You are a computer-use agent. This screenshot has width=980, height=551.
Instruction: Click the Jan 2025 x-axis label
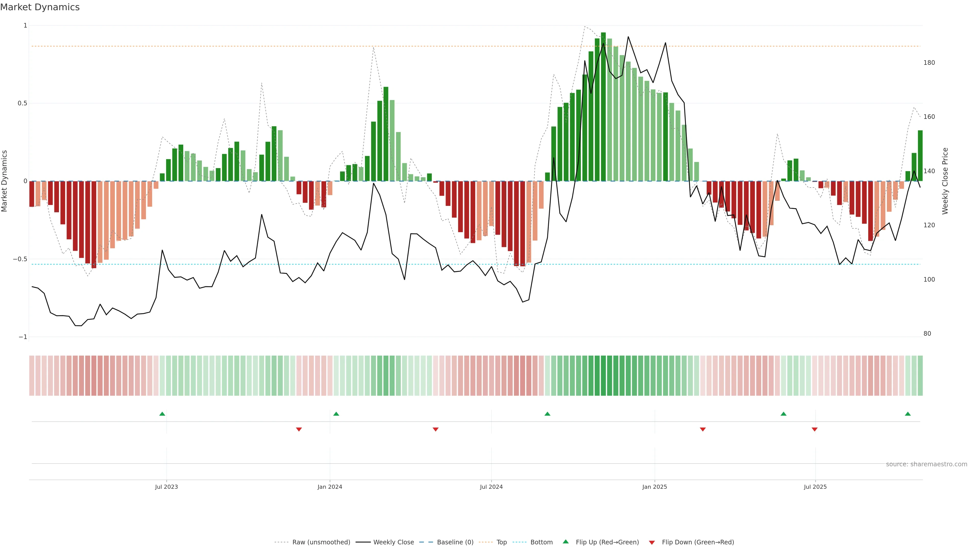point(654,487)
